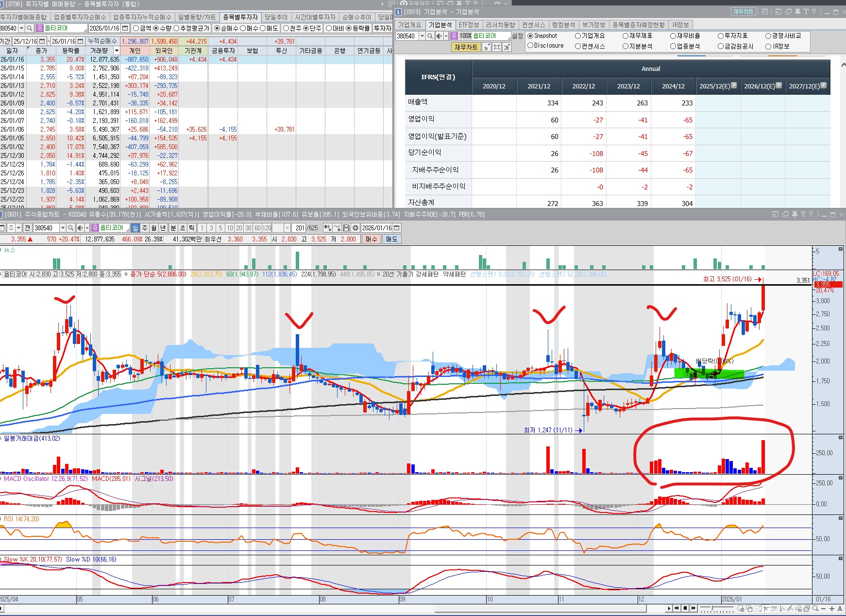The width and height of the screenshot is (846, 616).
Task: Click the pin icon in company analysis title bar
Action: point(797,12)
